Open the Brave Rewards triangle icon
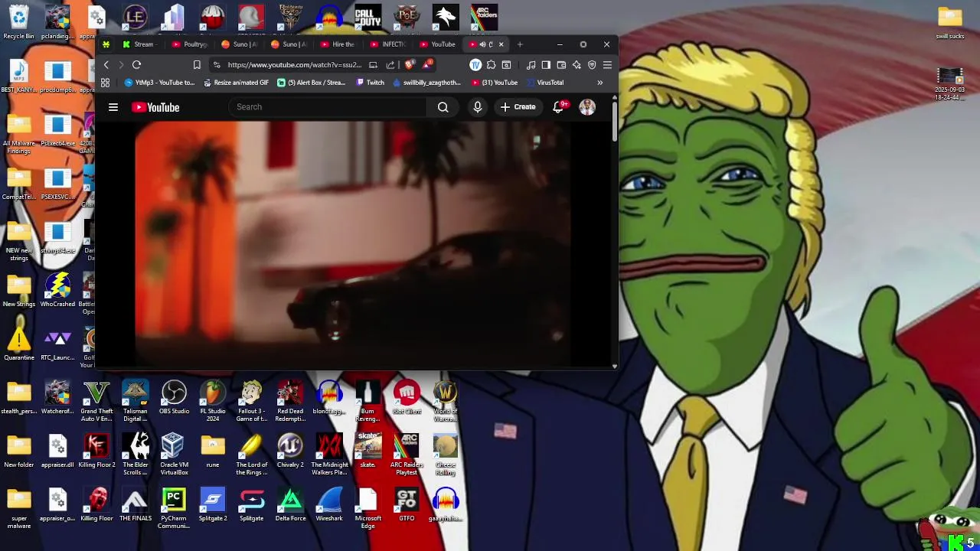Image resolution: width=980 pixels, height=551 pixels. point(427,65)
